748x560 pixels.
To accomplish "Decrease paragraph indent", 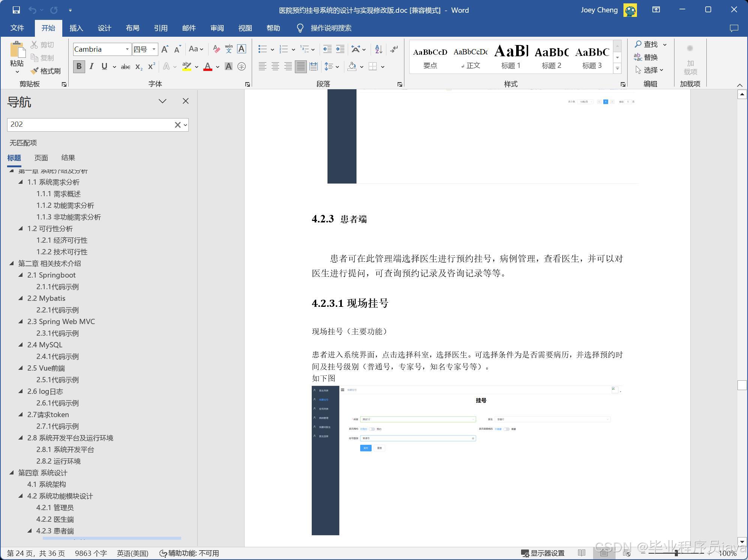I will pos(327,49).
